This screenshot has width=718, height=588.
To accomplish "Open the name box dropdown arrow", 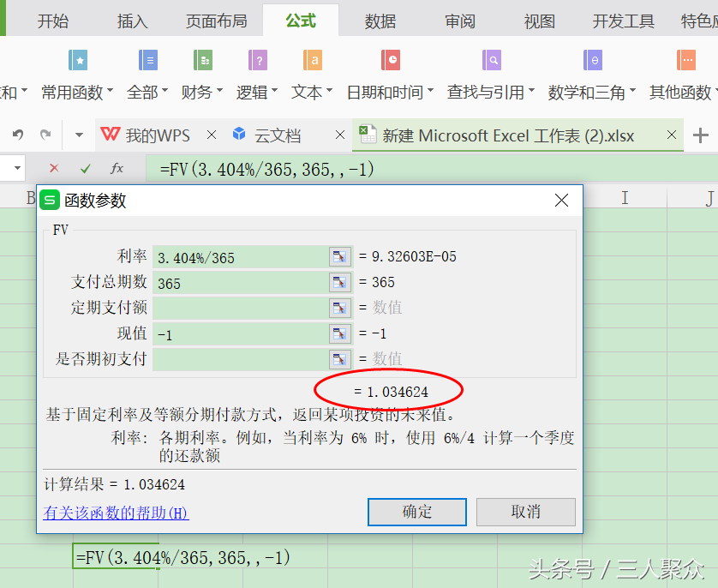I will 17,168.
